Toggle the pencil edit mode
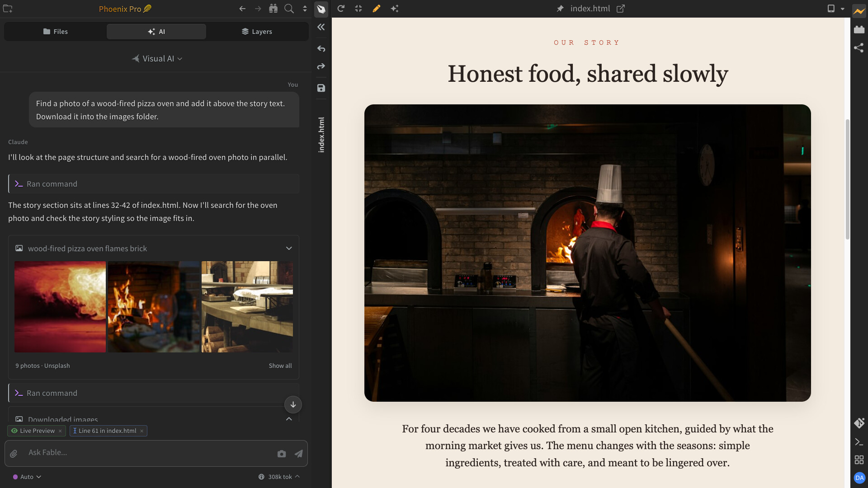The width and height of the screenshot is (868, 488). (x=376, y=9)
